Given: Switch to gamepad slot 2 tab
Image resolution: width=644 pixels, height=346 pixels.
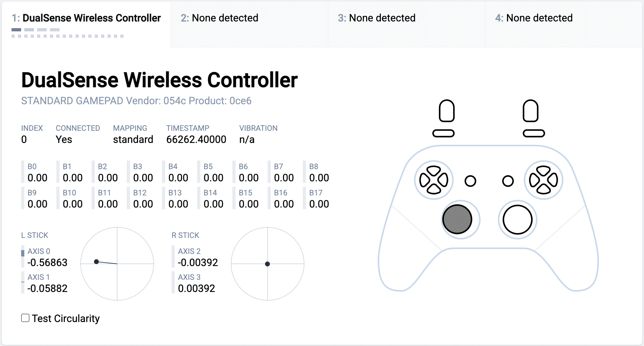Looking at the screenshot, I should [x=249, y=24].
